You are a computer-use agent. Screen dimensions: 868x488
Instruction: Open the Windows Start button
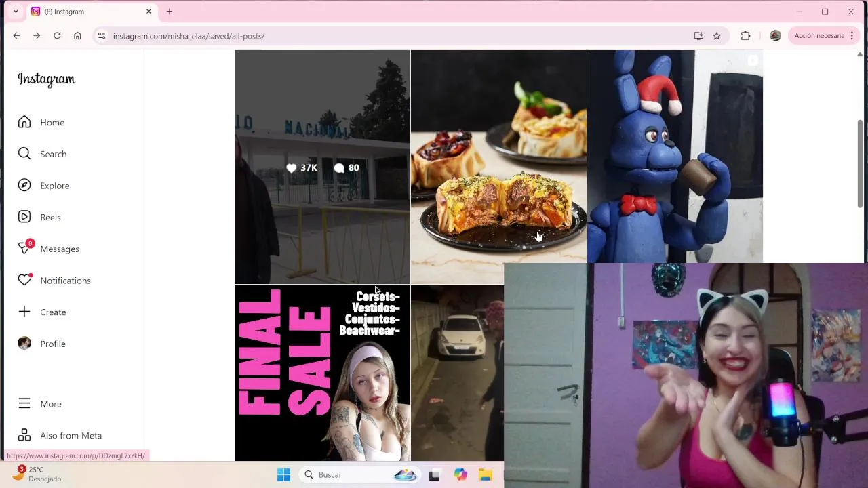coord(283,474)
